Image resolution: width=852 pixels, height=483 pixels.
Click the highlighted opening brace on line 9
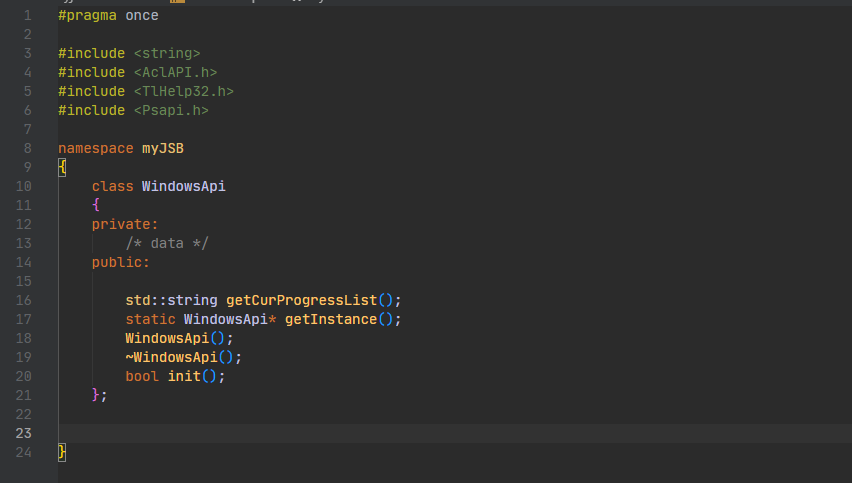(x=62, y=167)
